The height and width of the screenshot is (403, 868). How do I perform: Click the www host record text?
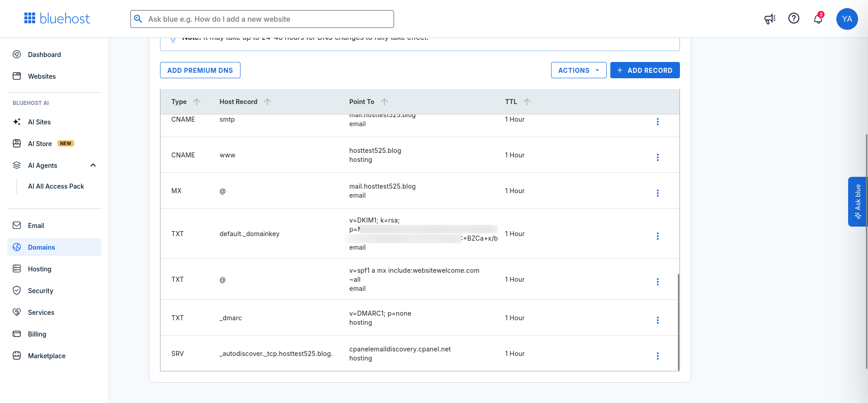(x=227, y=155)
